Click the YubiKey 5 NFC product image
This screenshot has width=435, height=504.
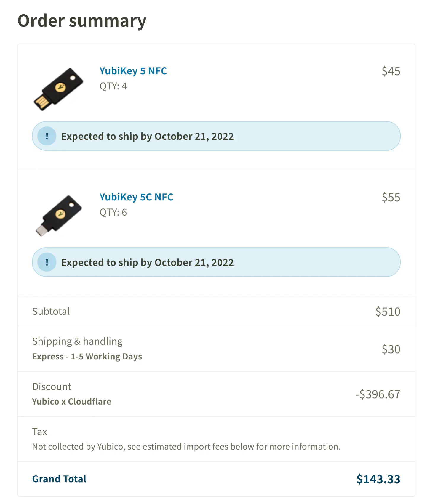[56, 89]
